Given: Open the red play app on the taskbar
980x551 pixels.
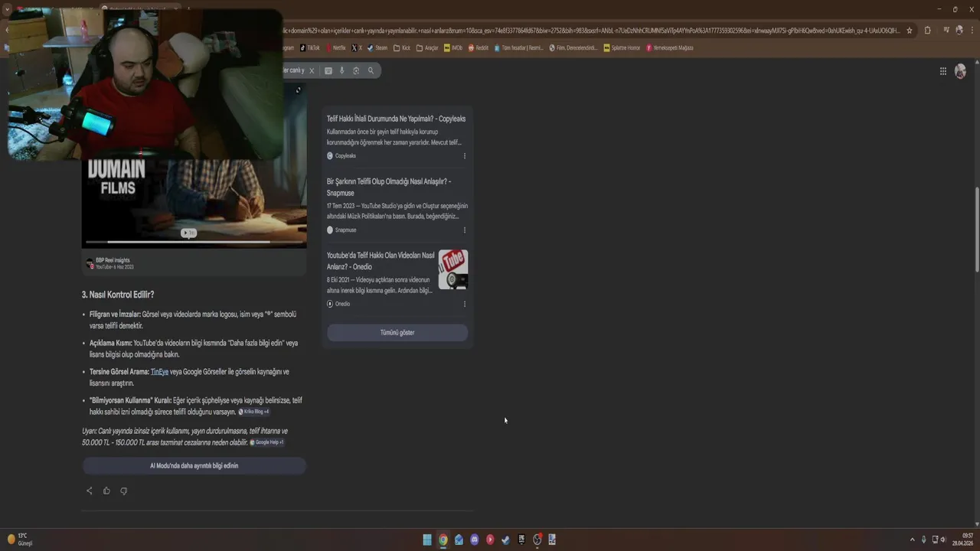Looking at the screenshot, I should coord(490,540).
